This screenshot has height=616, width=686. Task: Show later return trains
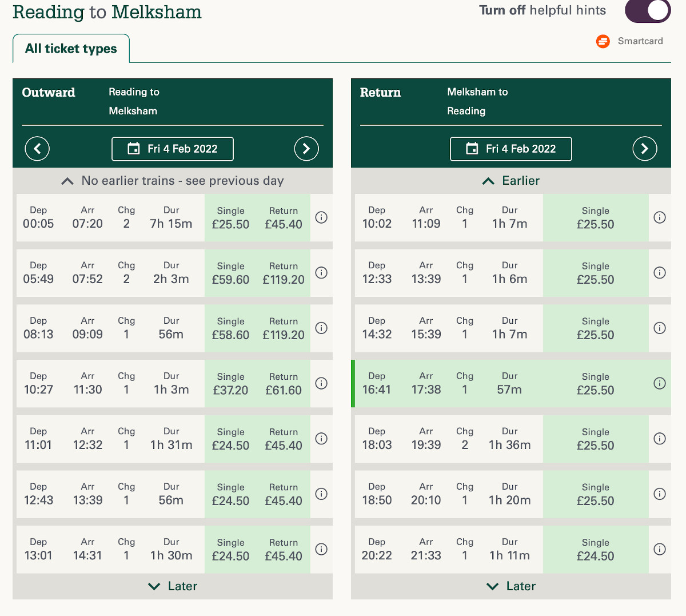click(x=511, y=586)
